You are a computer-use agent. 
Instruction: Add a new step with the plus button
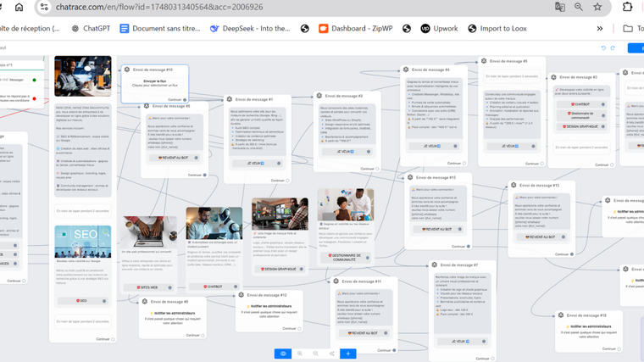348,354
